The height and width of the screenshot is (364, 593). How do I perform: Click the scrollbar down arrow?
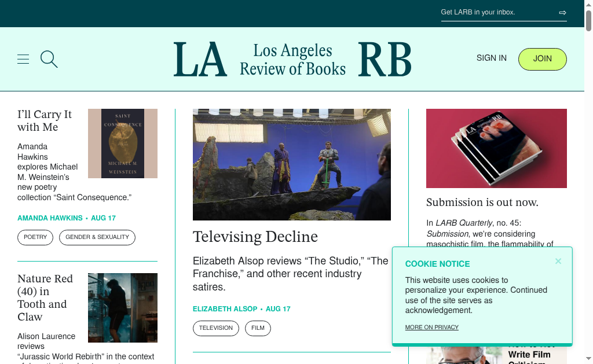588,358
